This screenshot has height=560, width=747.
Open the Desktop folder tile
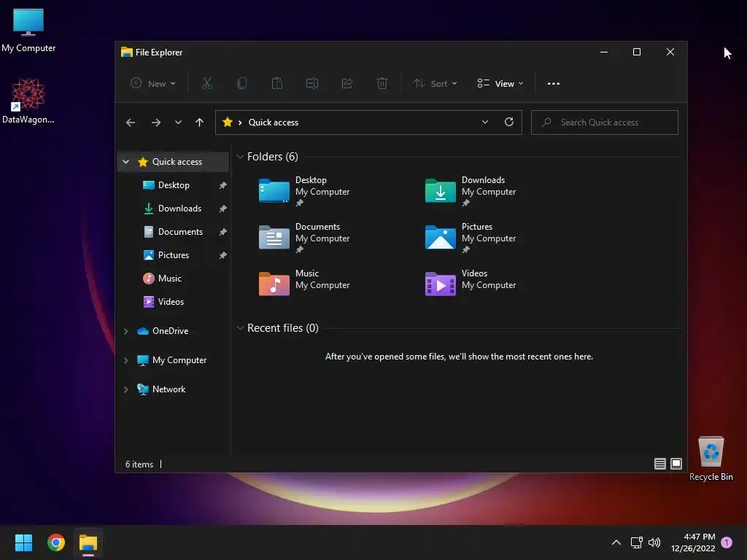305,192
